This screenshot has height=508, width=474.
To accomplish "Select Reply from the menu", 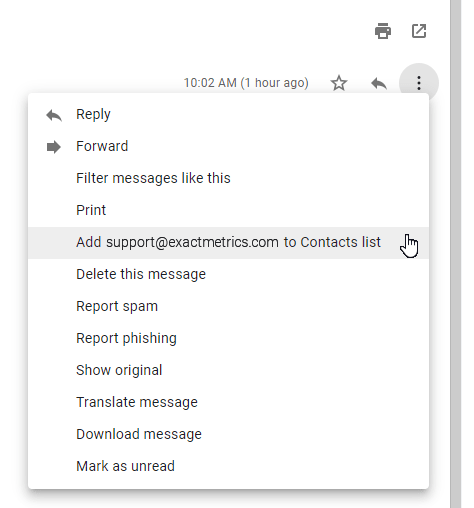I will (x=228, y=114).
